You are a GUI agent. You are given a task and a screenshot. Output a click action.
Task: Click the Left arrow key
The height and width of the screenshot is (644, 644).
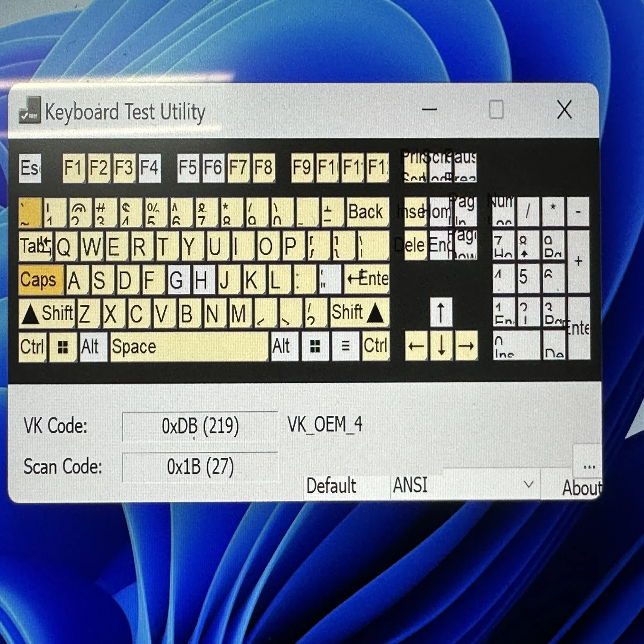coord(416,346)
